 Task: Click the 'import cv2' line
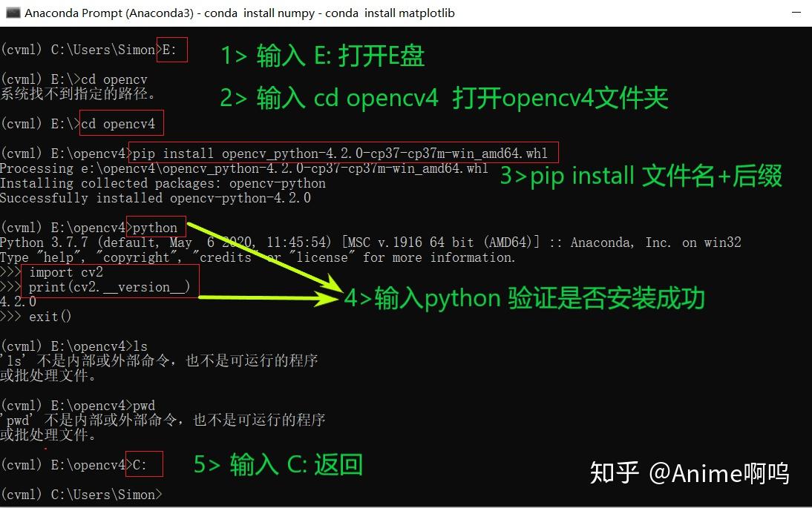click(x=66, y=271)
